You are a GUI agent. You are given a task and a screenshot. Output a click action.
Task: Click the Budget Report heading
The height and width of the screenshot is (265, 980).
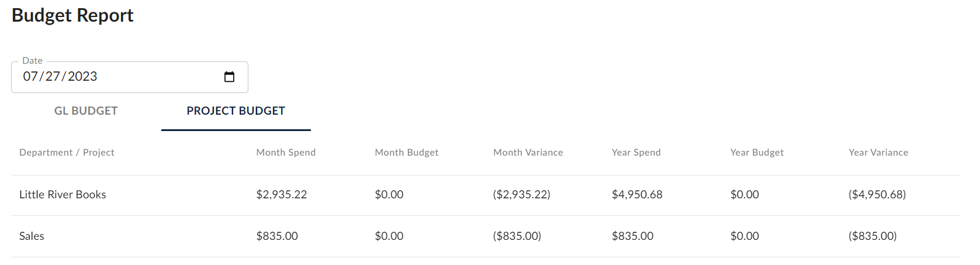pos(72,16)
